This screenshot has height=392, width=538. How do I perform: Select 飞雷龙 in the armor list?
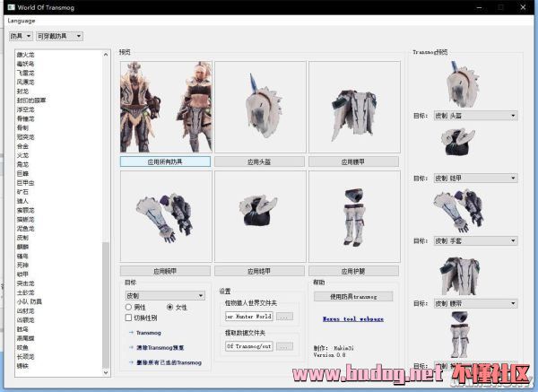[x=26, y=73]
